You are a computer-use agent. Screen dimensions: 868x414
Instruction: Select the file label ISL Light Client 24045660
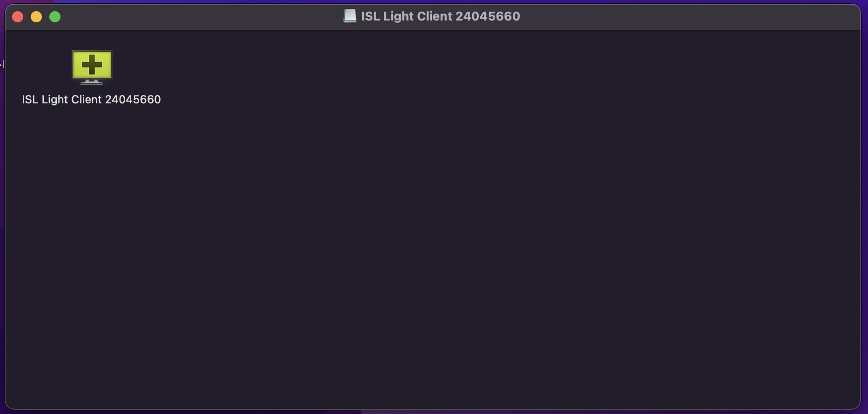pyautogui.click(x=91, y=99)
